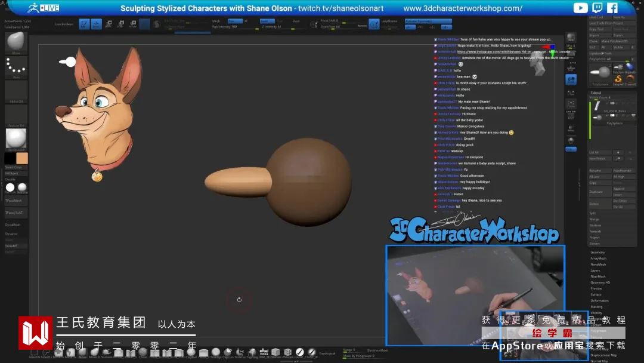The height and width of the screenshot is (363, 644).
Task: Open the material sphere selector
Action: click(16, 139)
